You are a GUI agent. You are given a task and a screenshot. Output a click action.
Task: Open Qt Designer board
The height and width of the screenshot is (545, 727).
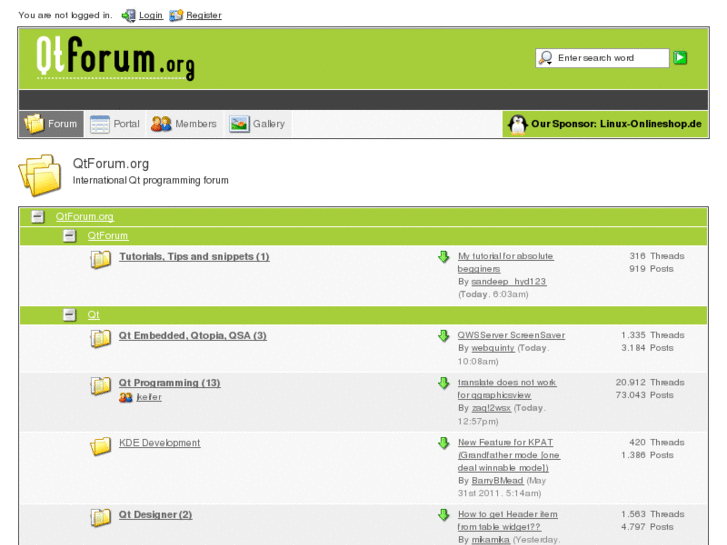[155, 514]
